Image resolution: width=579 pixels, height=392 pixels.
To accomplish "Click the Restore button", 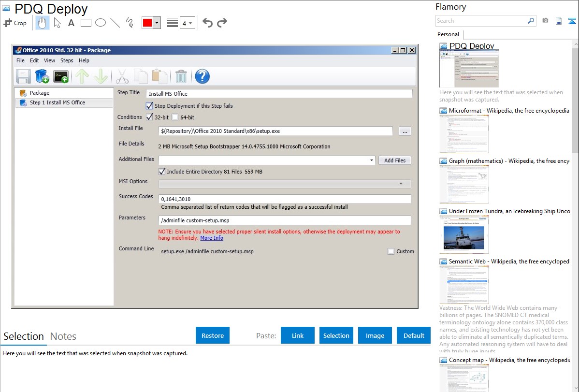I will 213,335.
